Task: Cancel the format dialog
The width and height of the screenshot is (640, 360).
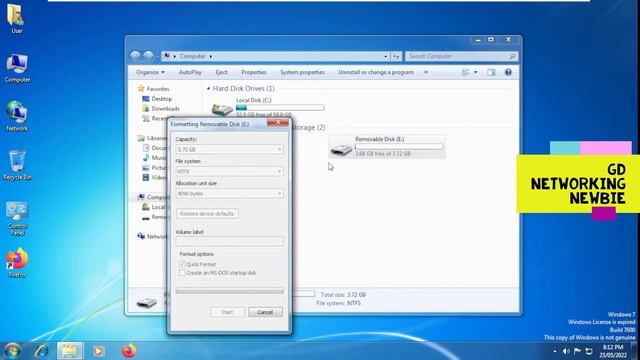Action: [265, 312]
